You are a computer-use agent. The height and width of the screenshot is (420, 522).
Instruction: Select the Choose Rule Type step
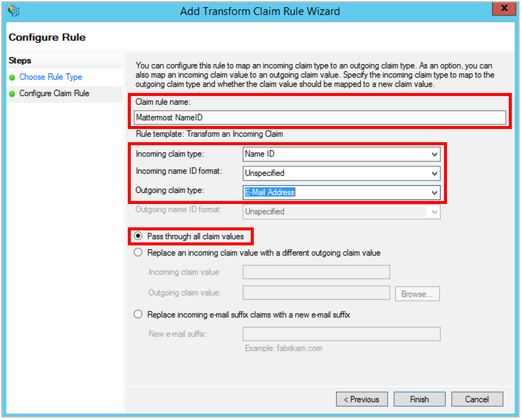tap(50, 77)
